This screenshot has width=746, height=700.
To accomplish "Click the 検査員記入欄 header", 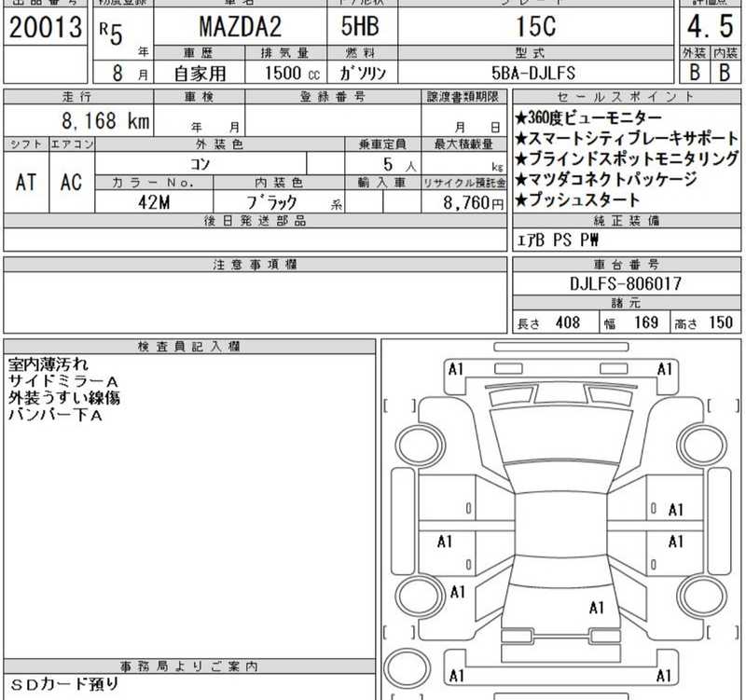I will pos(189,347).
